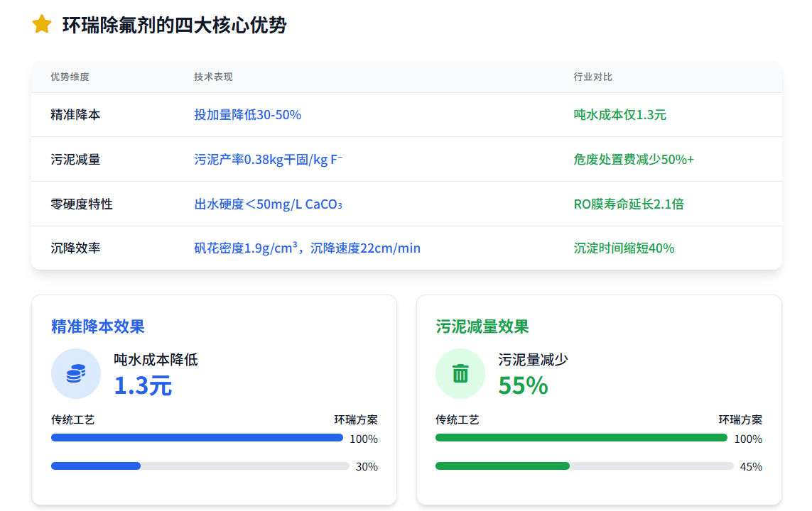Click the blue 30% progress bar
Image resolution: width=812 pixels, height=511 pixels.
tap(96, 466)
